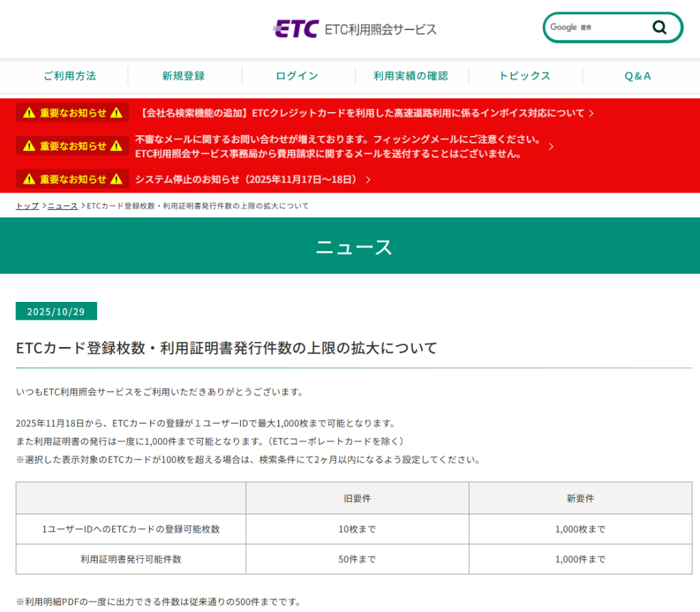Select the トピックス navigation item

524,76
